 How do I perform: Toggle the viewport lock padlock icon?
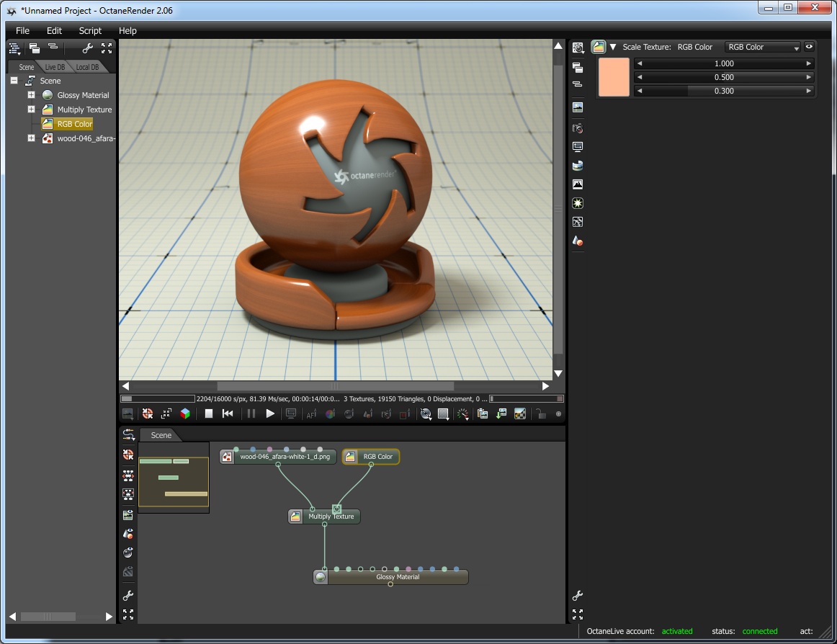tap(541, 414)
